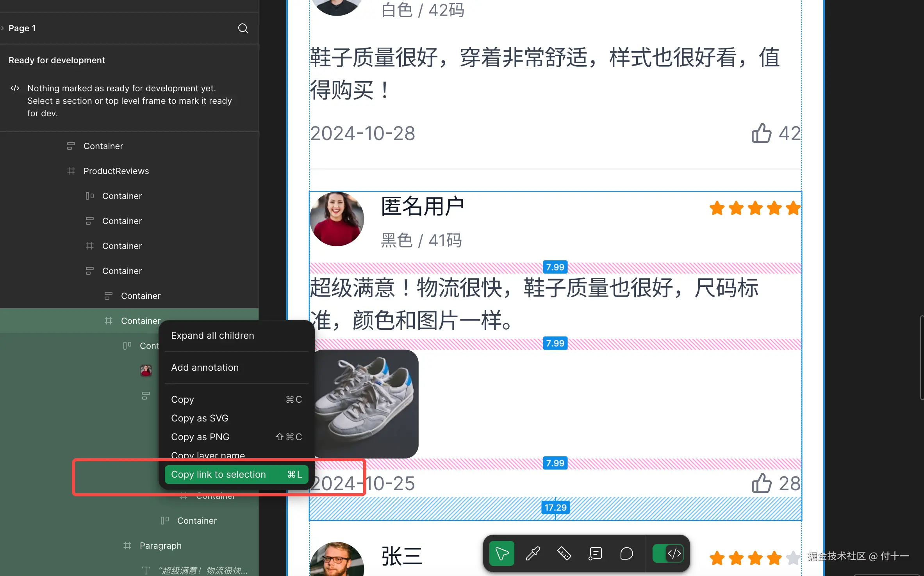Select the Paragraph layer in the tree
The height and width of the screenshot is (576, 924).
pyautogui.click(x=160, y=546)
